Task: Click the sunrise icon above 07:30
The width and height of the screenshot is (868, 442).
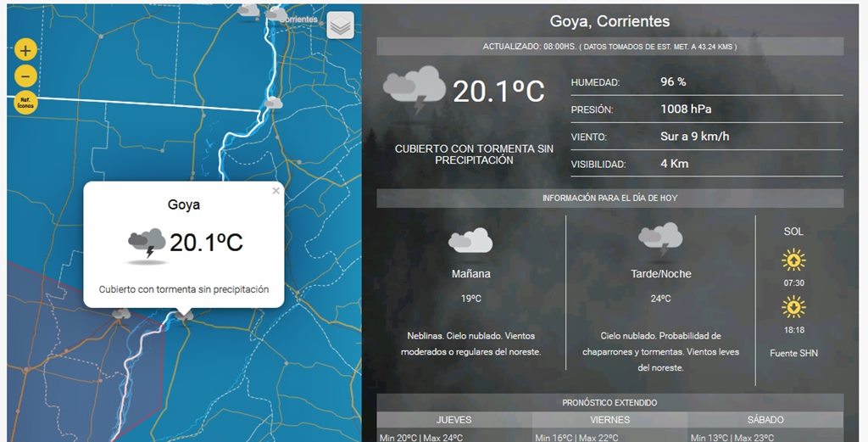Action: pos(793,260)
